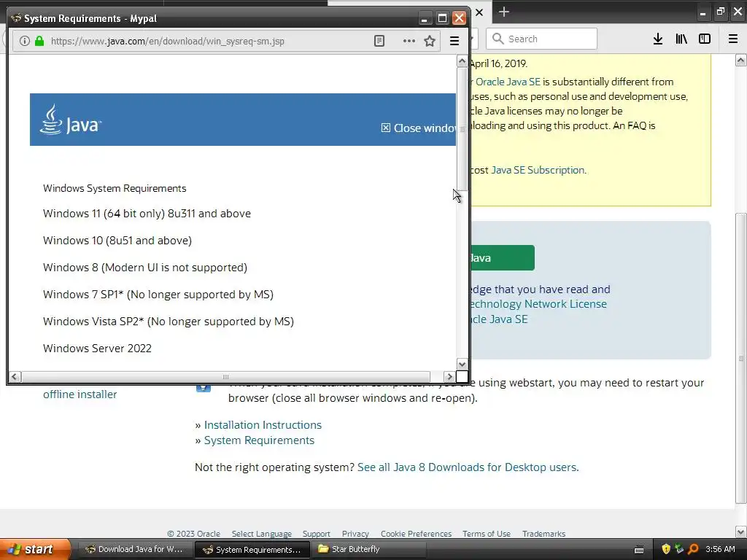Click the Java logo in popup banner
Viewport: 747px width, 560px height.
71,120
